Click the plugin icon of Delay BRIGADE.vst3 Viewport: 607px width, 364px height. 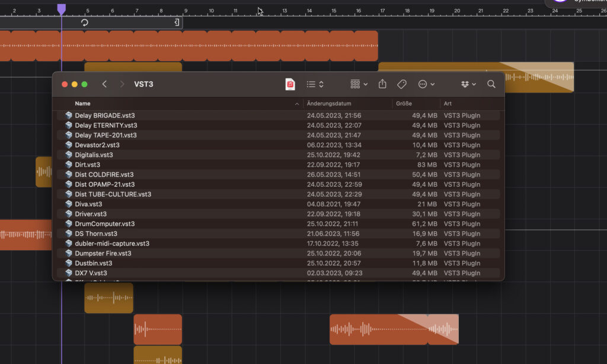pos(69,116)
